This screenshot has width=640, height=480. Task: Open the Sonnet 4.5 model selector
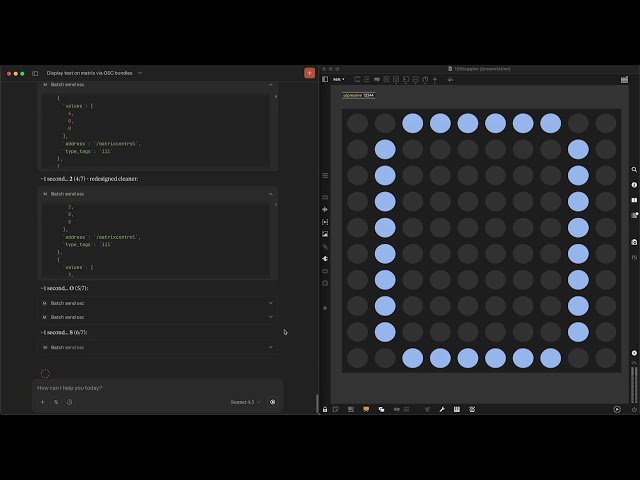(245, 402)
